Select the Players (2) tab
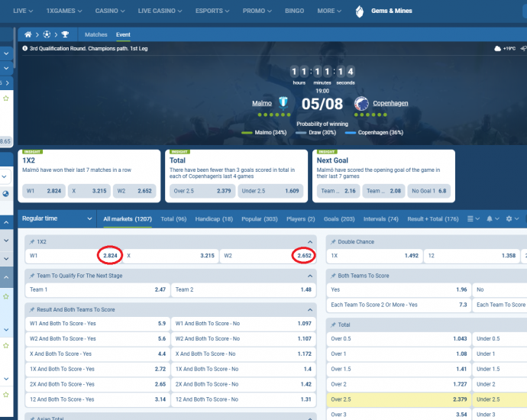 tap(300, 219)
